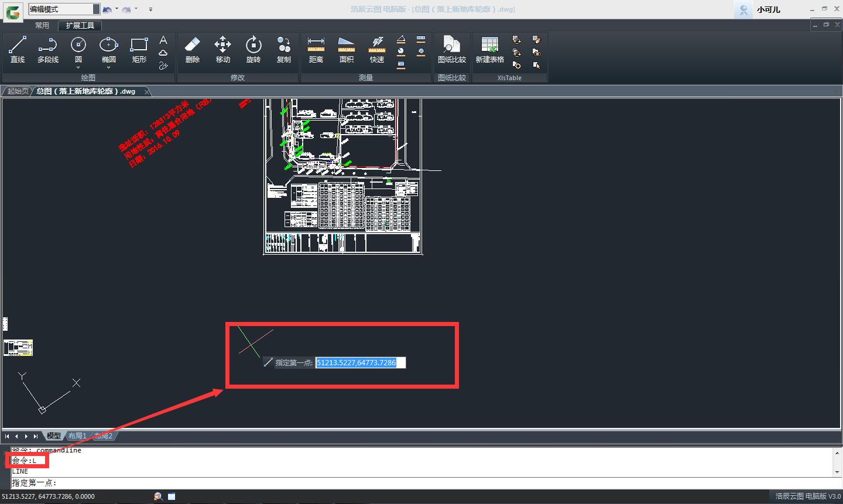Activate the 旋转 rotate tool
This screenshot has width=843, height=504.
coord(253,50)
